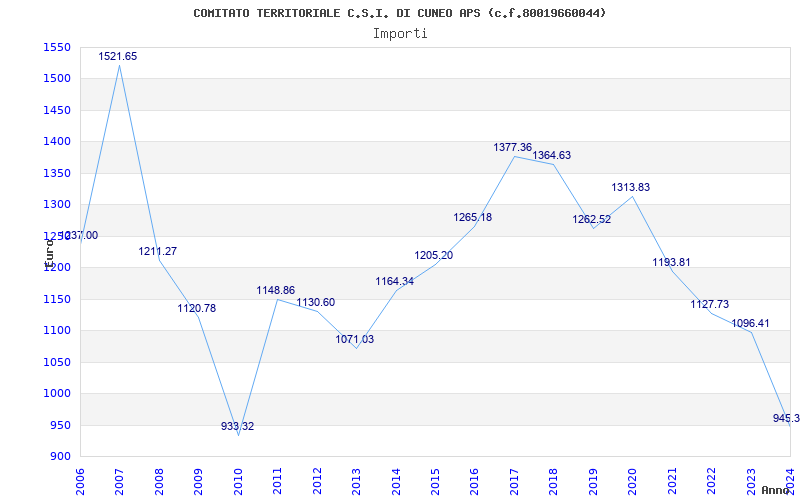
Task: Select the 1500 y-axis tick label
Action: [57, 79]
